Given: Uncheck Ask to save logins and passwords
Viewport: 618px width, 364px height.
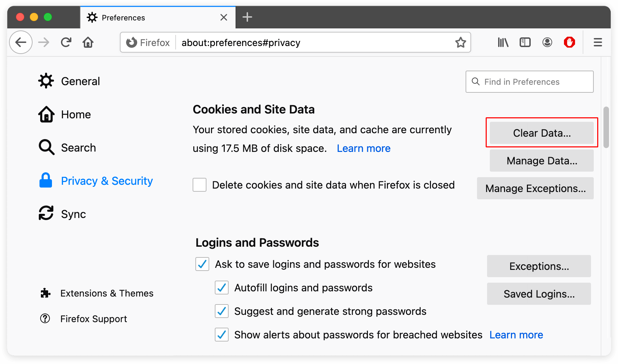Looking at the screenshot, I should pos(202,264).
